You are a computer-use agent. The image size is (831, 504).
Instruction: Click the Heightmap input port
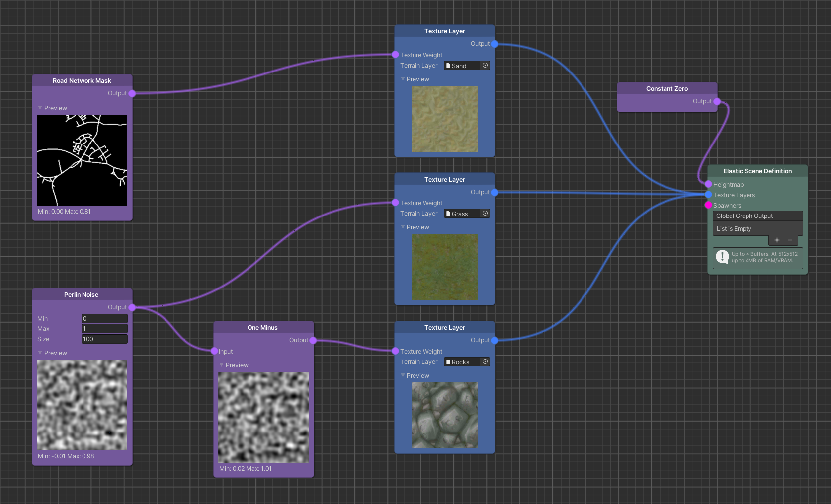(x=708, y=184)
